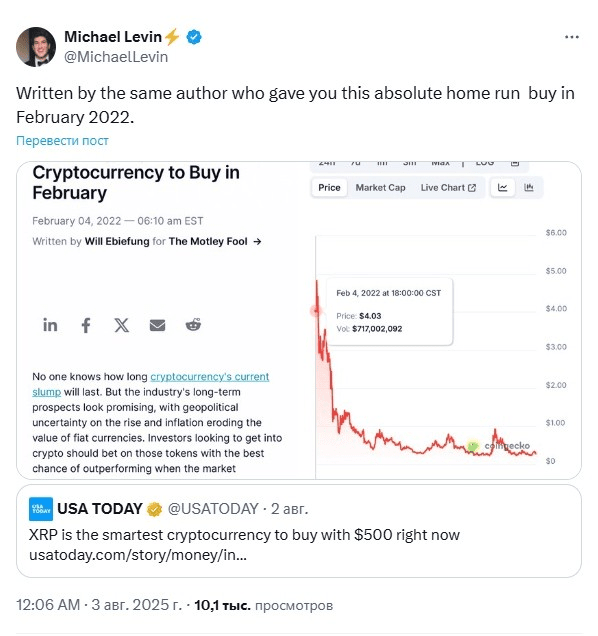Switch chart to line view icon
The height and width of the screenshot is (636, 598).
pos(502,187)
